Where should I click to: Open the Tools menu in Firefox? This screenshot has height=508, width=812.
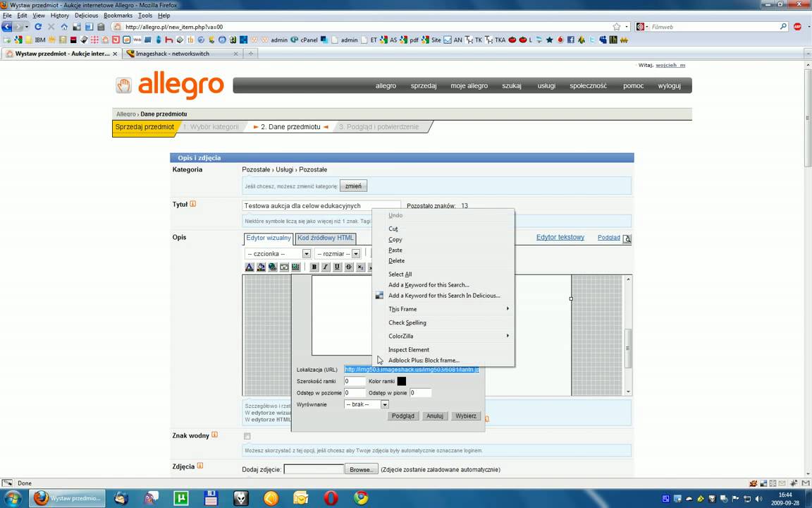tap(145, 16)
